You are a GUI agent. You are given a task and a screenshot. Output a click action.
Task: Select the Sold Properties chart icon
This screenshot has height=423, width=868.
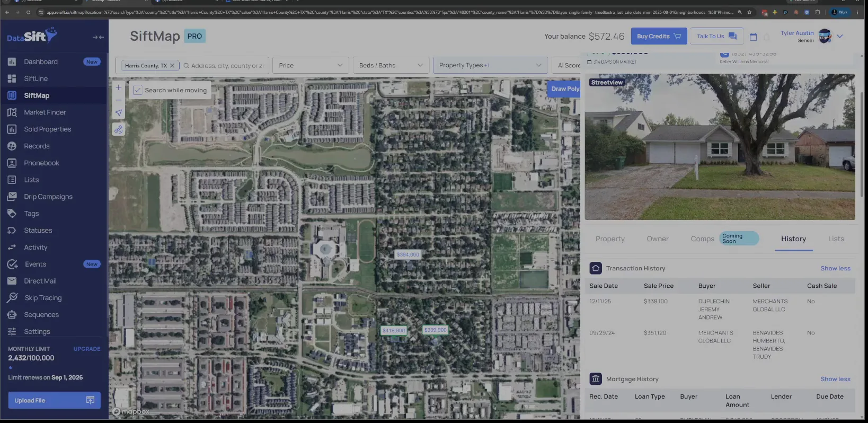click(x=12, y=129)
